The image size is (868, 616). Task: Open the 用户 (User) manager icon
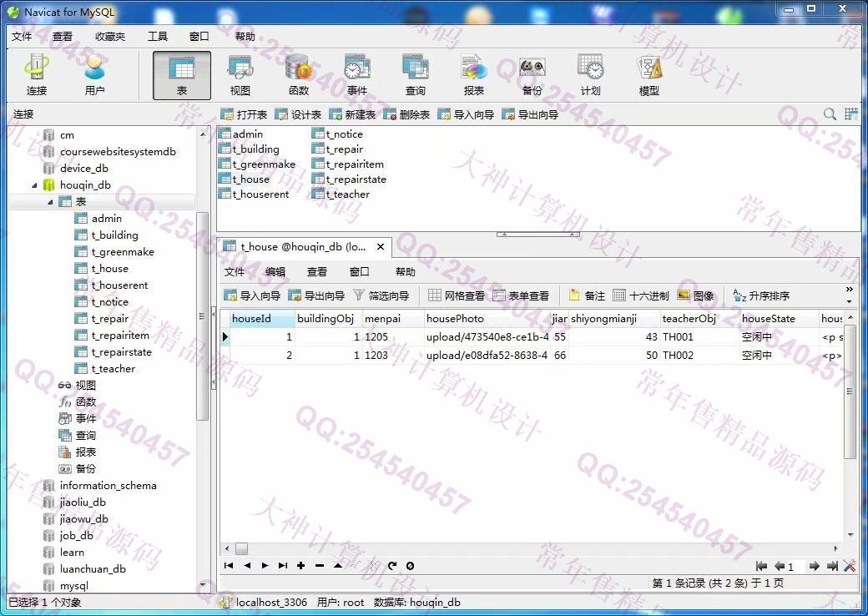coord(94,75)
